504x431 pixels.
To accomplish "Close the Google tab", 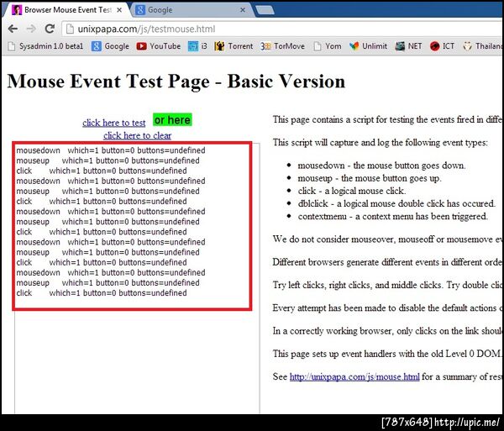I will click(x=243, y=10).
